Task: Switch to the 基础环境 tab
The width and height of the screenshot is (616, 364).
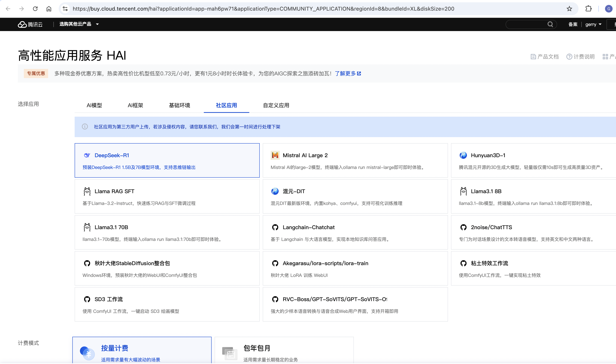Action: tap(180, 105)
